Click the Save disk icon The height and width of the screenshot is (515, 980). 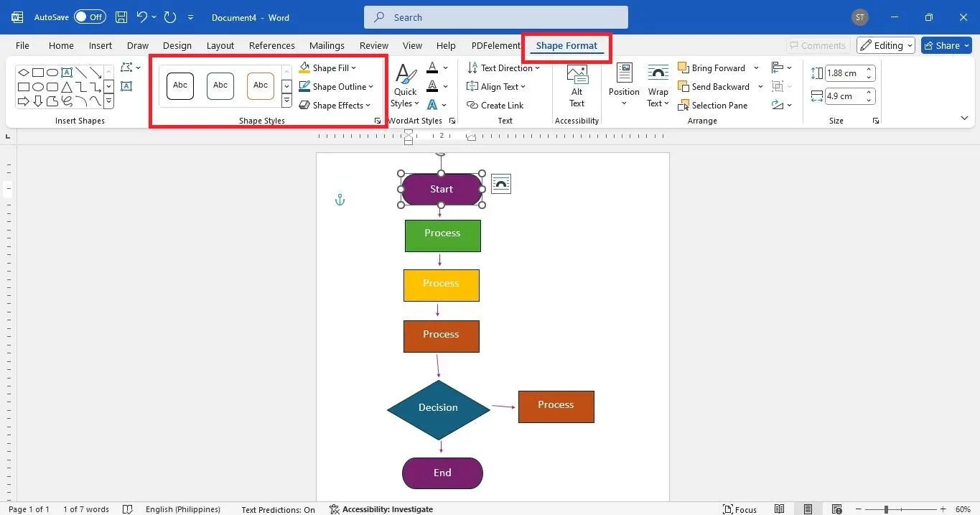click(121, 17)
